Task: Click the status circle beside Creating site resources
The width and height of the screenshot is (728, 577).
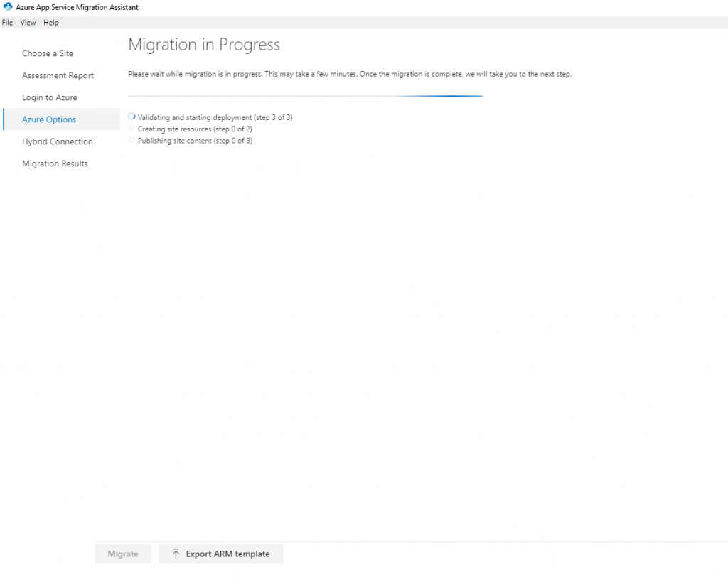Action: pyautogui.click(x=132, y=128)
